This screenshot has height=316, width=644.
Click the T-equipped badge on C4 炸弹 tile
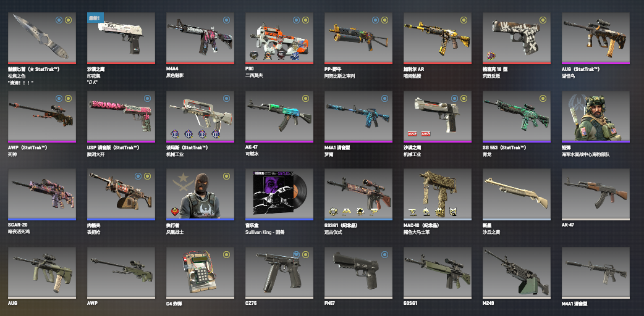(226, 254)
